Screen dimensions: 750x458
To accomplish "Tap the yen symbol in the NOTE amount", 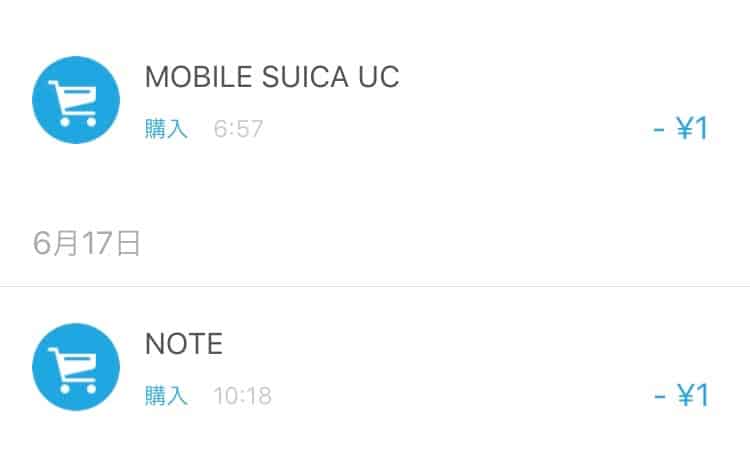I will pos(685,395).
